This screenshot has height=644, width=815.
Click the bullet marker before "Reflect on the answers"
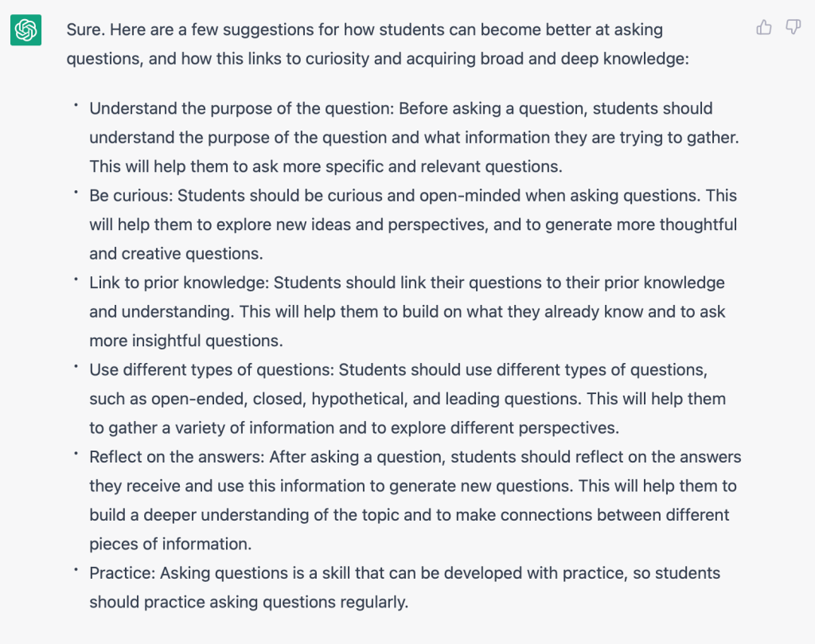pos(76,454)
